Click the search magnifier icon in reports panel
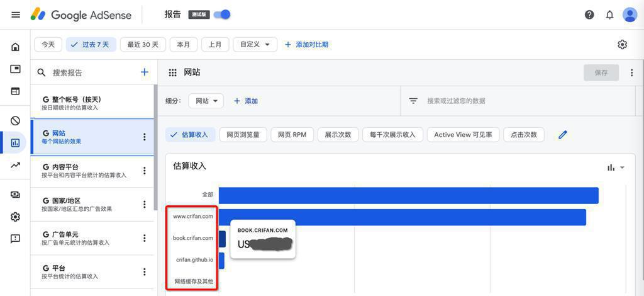Viewport: 644px width, 296px height. [x=42, y=73]
